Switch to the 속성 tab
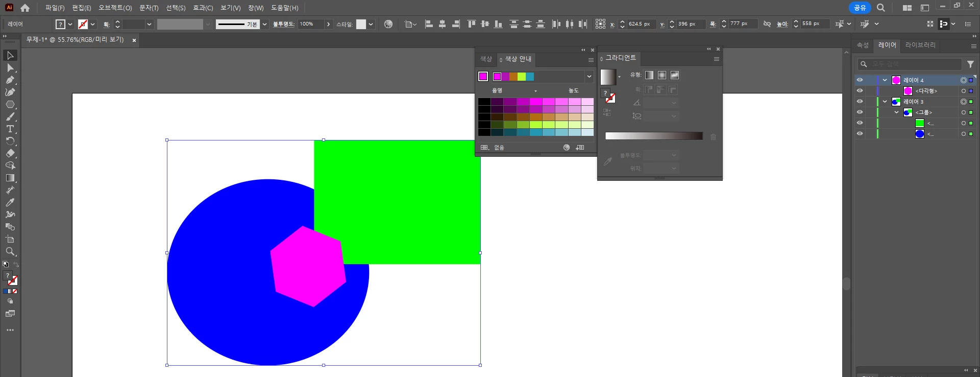980x377 pixels. tap(863, 45)
